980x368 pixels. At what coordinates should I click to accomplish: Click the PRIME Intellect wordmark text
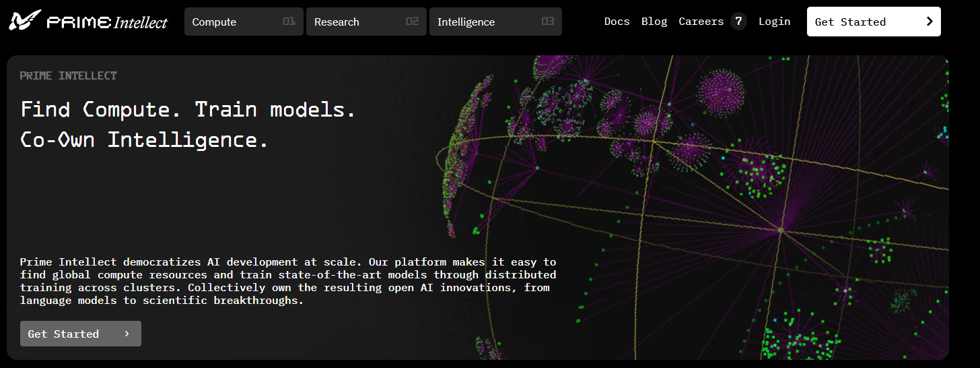point(107,22)
